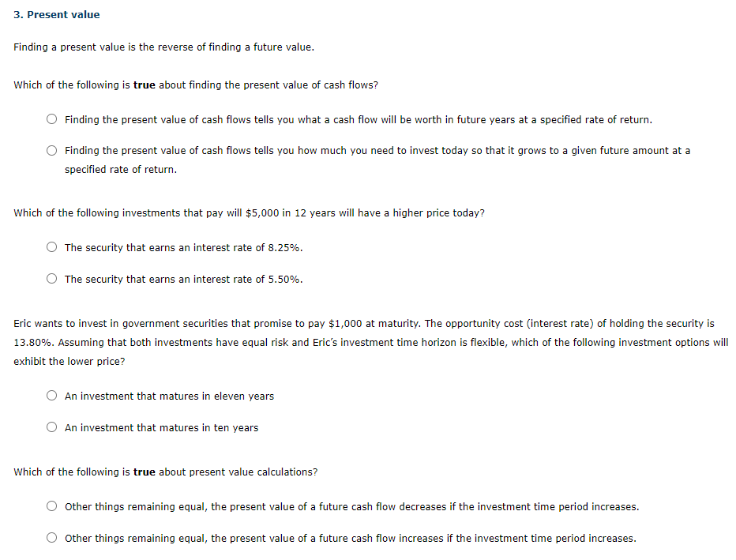Click the question about finding present value of cash flows
Viewport: 736px width, 560px height.
coord(196,85)
